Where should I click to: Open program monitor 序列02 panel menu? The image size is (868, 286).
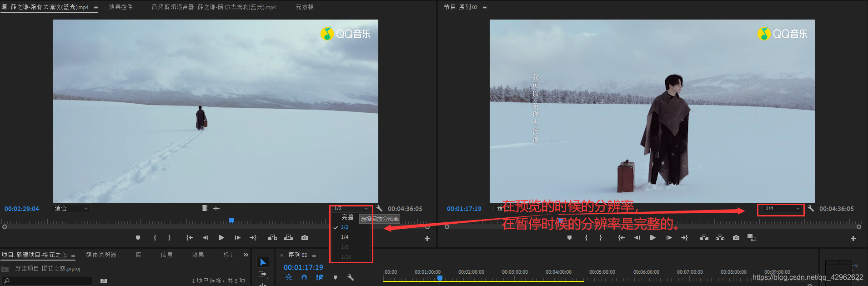(x=485, y=7)
